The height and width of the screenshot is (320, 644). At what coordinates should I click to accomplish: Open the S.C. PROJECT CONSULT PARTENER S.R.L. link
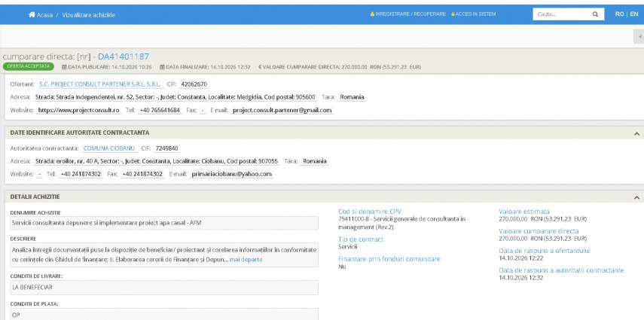tap(100, 84)
